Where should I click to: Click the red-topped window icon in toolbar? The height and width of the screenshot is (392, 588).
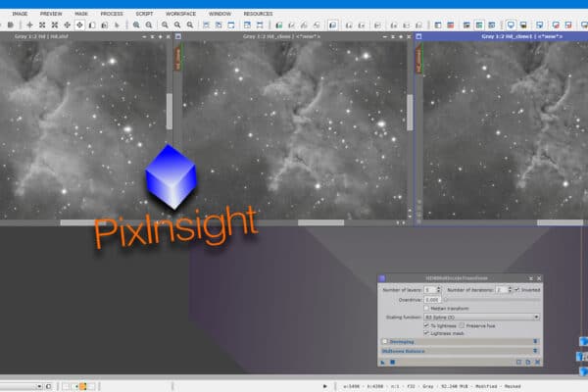tap(451, 25)
